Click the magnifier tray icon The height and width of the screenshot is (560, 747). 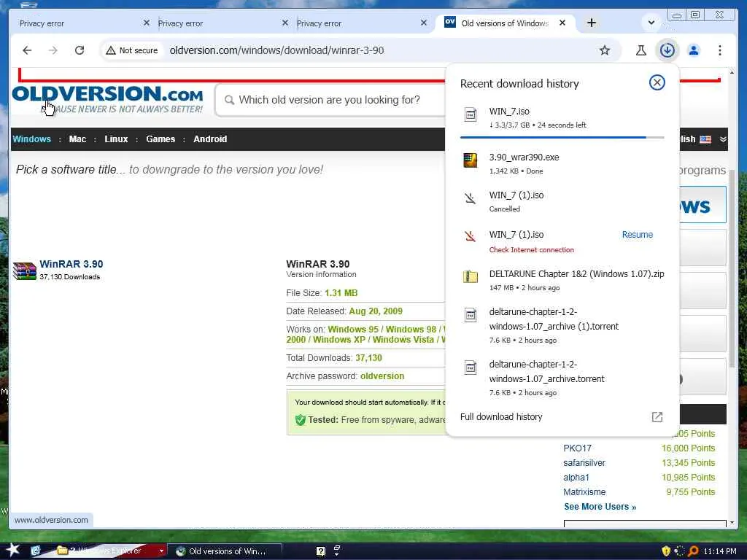pyautogui.click(x=693, y=551)
